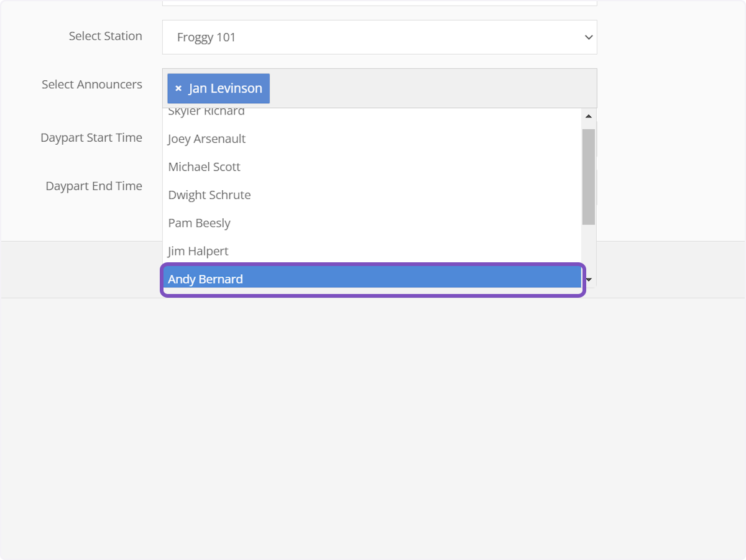Select Andy Bernard from the announcer list
The width and height of the screenshot is (746, 560).
(205, 279)
